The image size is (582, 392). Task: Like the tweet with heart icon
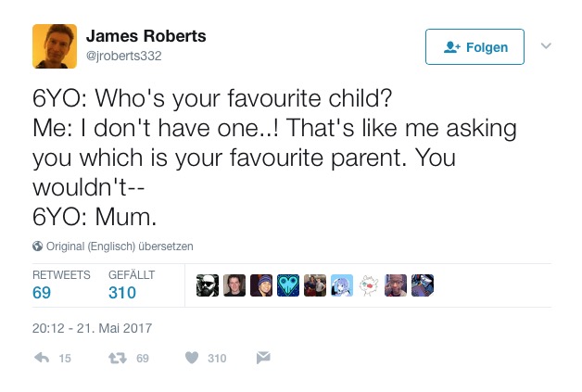tap(192, 358)
